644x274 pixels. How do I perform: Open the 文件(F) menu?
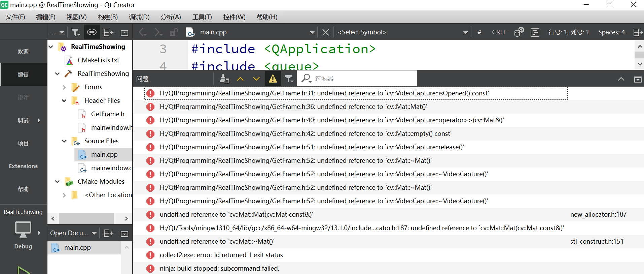pos(15,17)
